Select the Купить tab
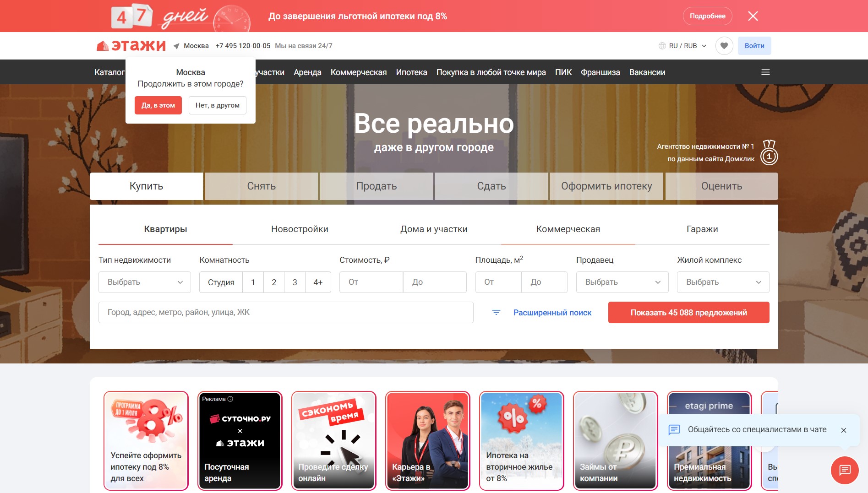The image size is (868, 493). tap(146, 186)
